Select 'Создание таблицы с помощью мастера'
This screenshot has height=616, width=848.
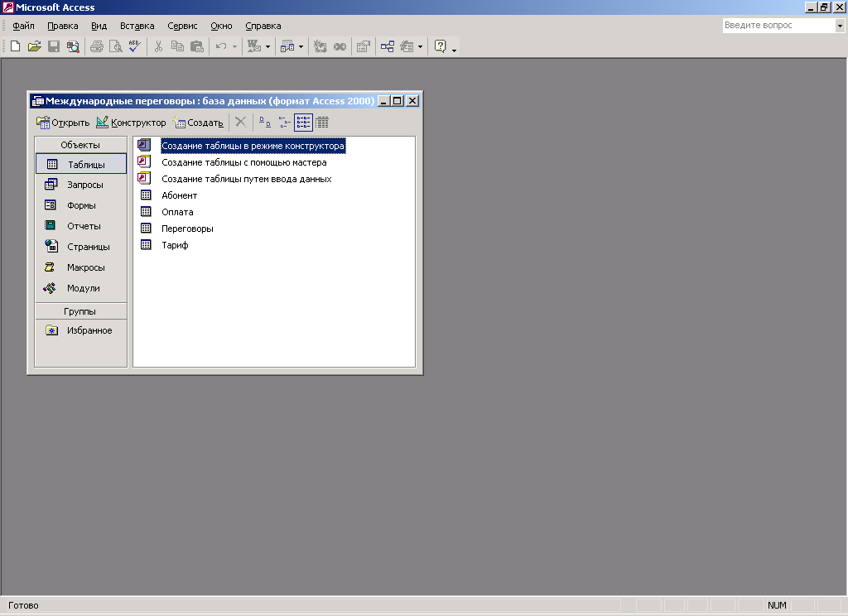point(244,162)
